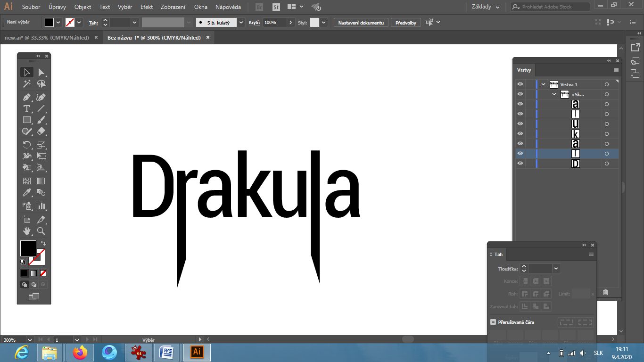The width and height of the screenshot is (644, 362).
Task: Select the Zoom tool
Action: (x=41, y=231)
